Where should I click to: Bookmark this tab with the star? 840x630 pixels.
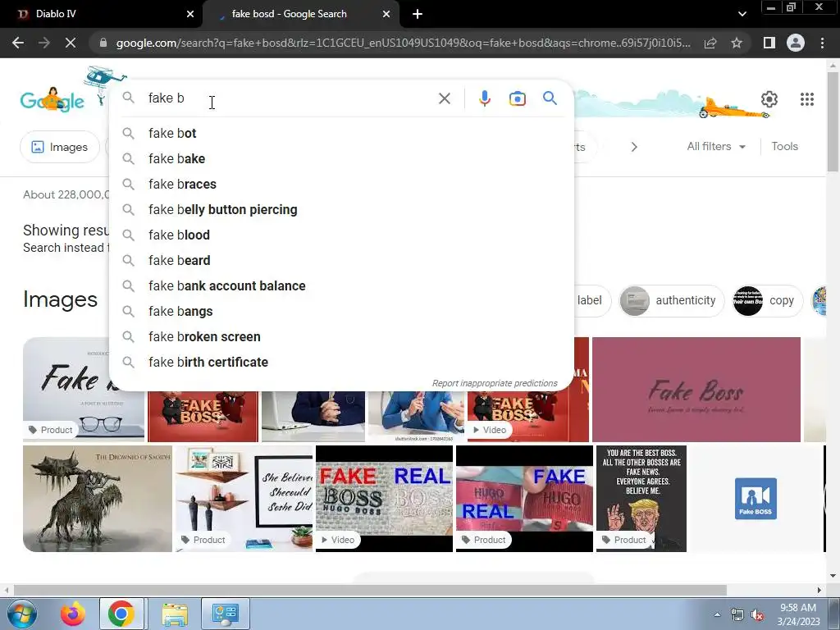point(737,43)
